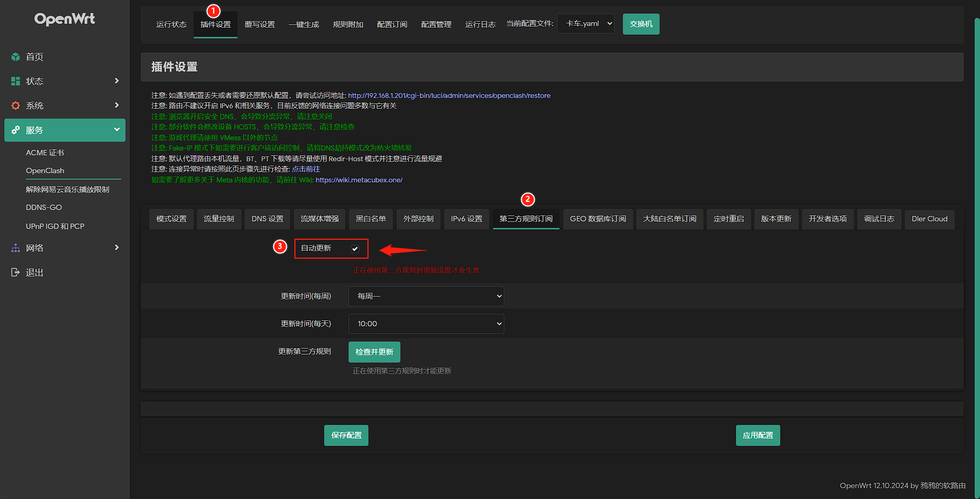Click the home cube icon

(16, 57)
